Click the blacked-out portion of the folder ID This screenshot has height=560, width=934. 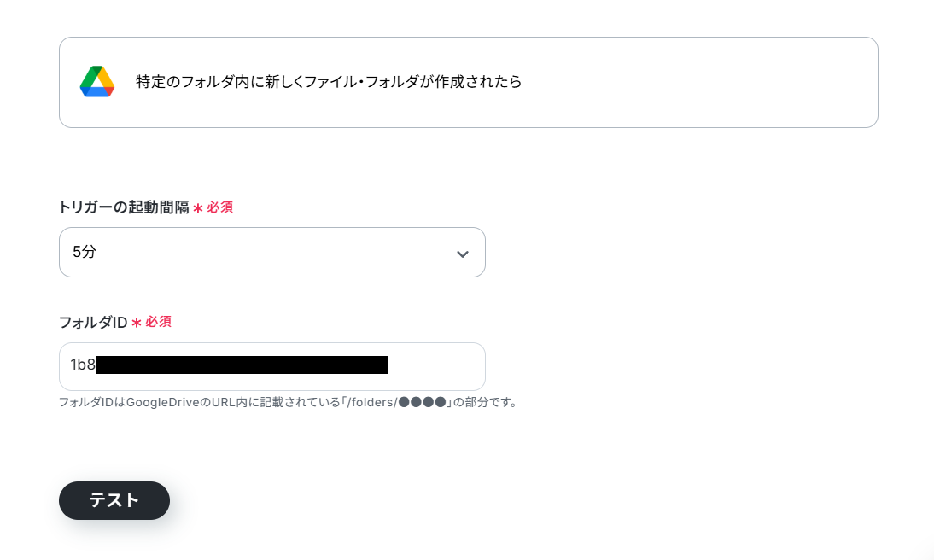pos(242,365)
